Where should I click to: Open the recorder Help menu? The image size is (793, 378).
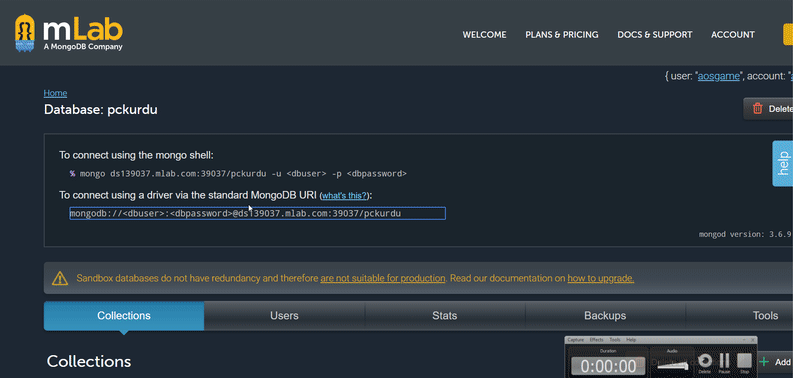(x=631, y=340)
